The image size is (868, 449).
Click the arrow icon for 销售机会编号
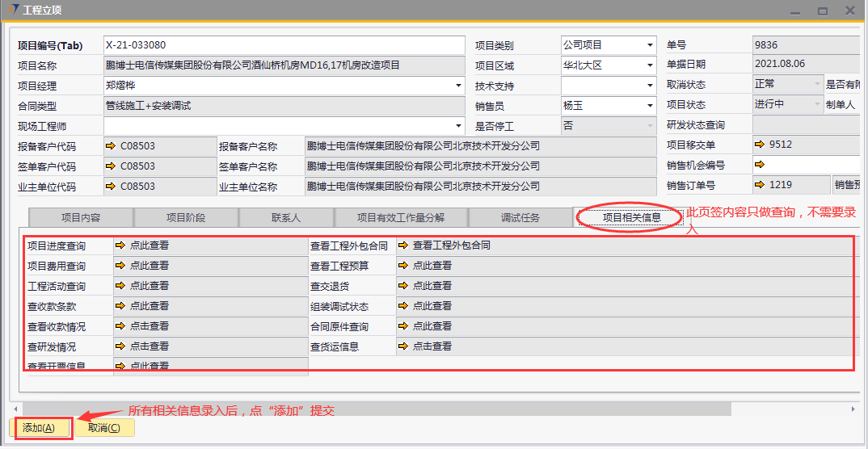pyautogui.click(x=760, y=166)
